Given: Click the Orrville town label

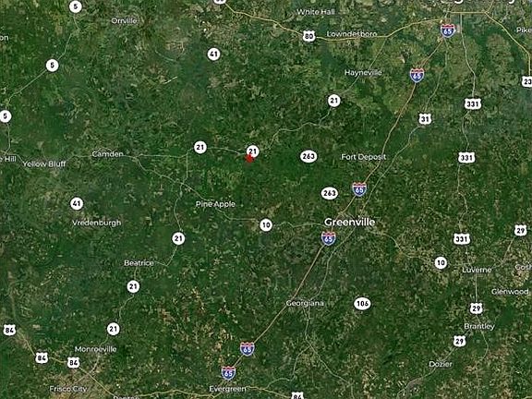Looking at the screenshot, I should click(124, 21).
